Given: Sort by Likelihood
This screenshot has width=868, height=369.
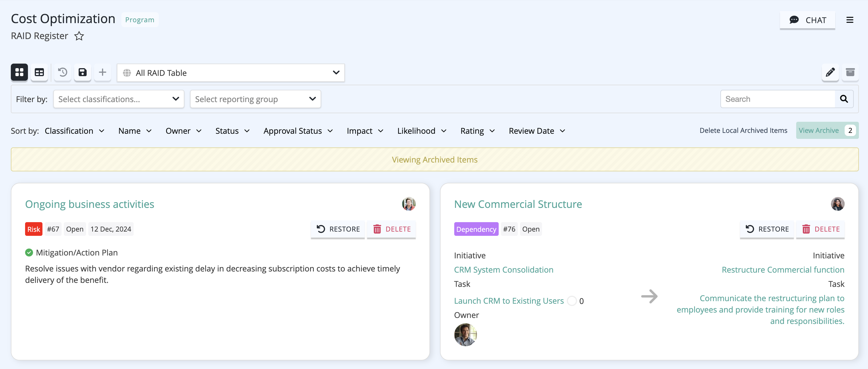Looking at the screenshot, I should pyautogui.click(x=422, y=131).
